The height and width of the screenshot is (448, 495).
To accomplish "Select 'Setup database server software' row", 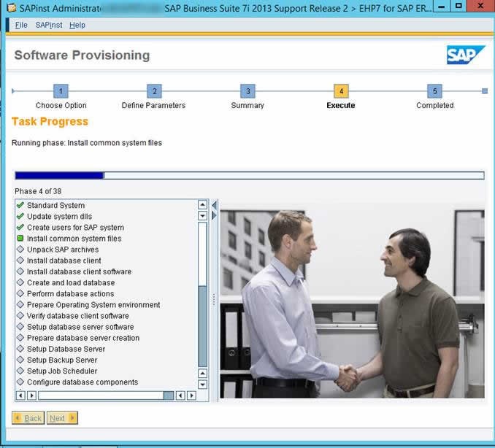I will point(106,327).
